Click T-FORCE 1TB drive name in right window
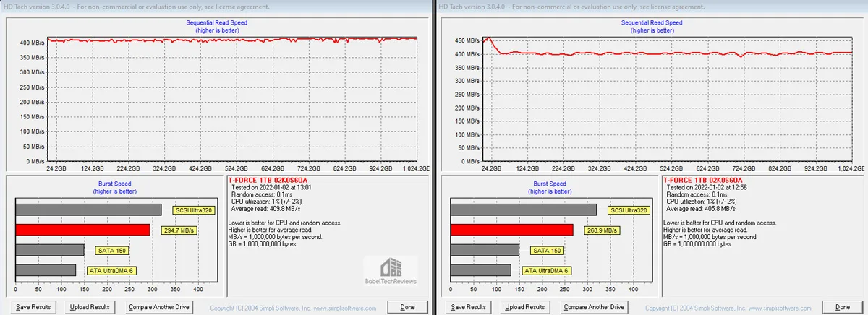 tap(703, 180)
